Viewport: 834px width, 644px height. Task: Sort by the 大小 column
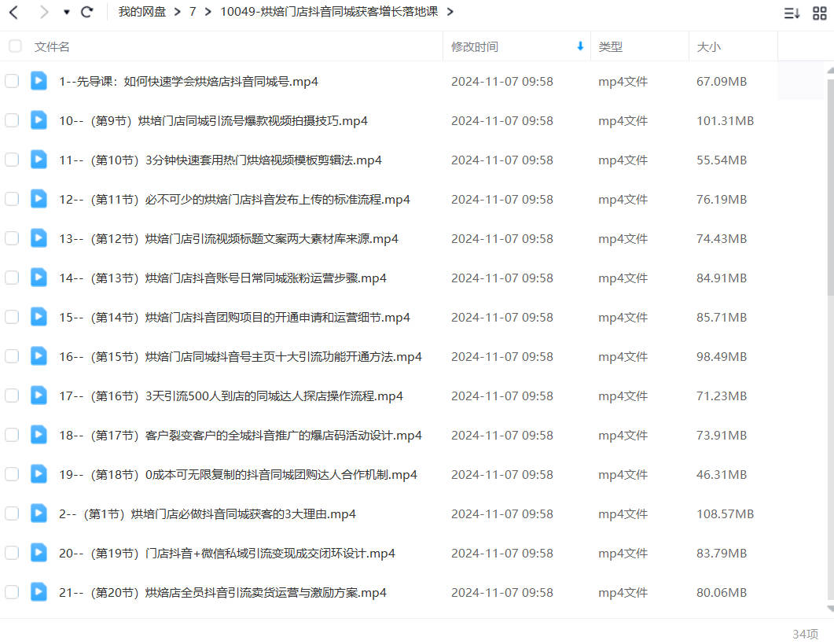708,47
